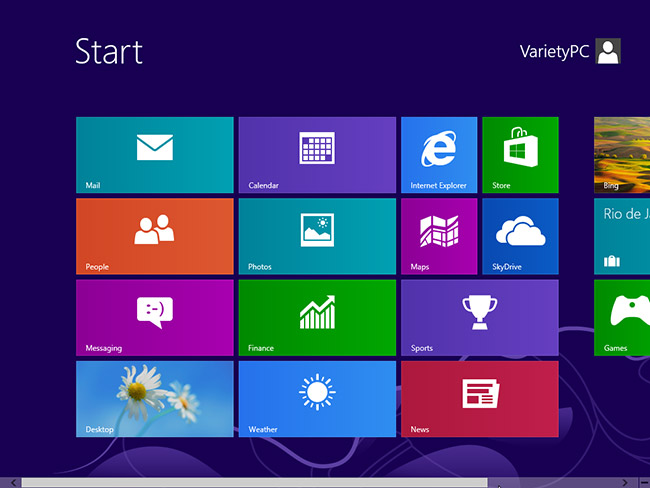Screen dimensions: 650x488
Task: Open the Photos tile
Action: pos(317,236)
